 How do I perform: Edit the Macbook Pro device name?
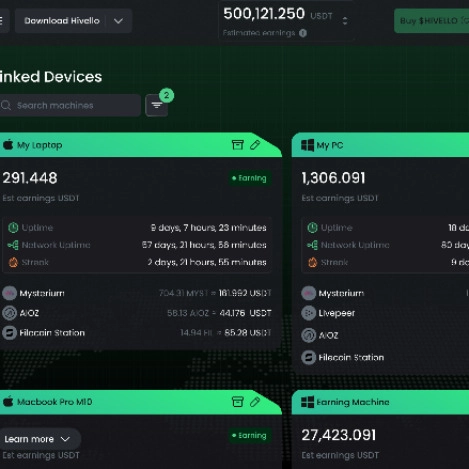tap(255, 402)
